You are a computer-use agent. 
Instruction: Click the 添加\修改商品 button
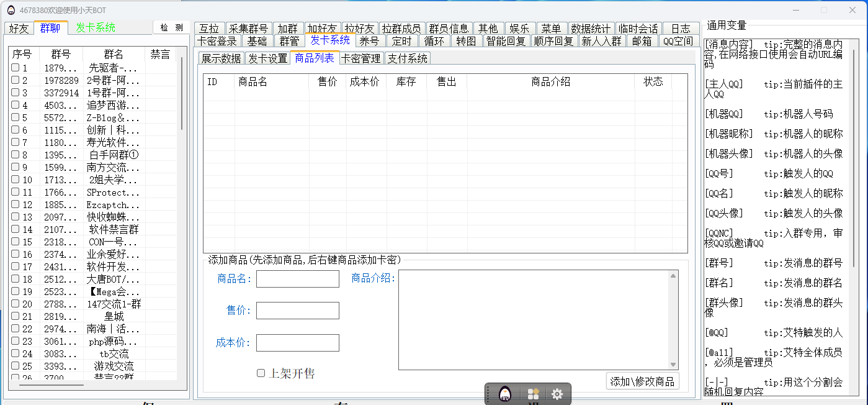642,381
